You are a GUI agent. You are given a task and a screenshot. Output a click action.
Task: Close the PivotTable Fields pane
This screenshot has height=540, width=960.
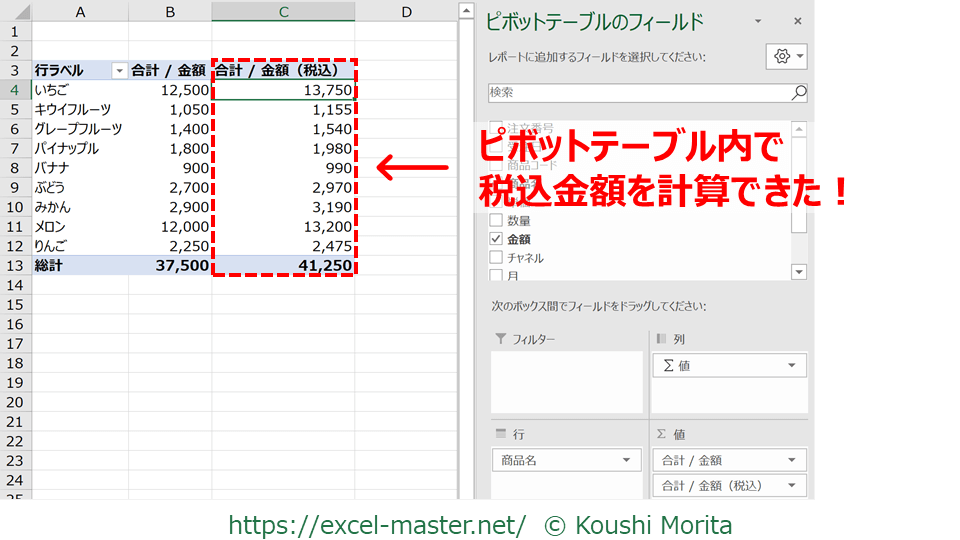click(x=797, y=21)
